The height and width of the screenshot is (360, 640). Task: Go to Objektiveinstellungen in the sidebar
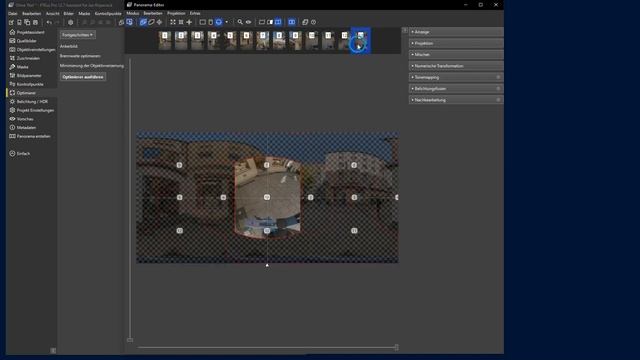point(32,49)
